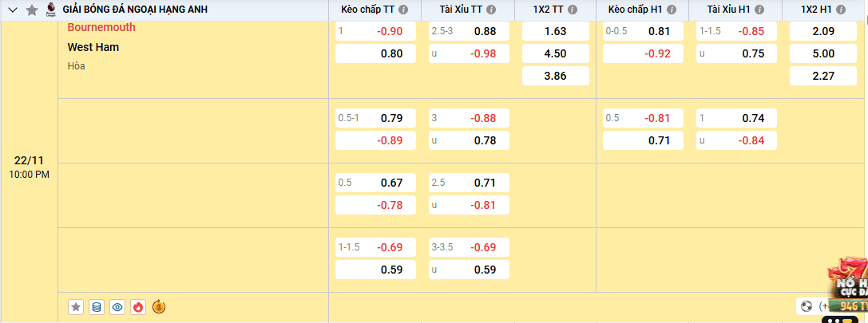Viewport: 868px width, 323px height.
Task: Favorite the league with the header star
Action: coord(32,10)
